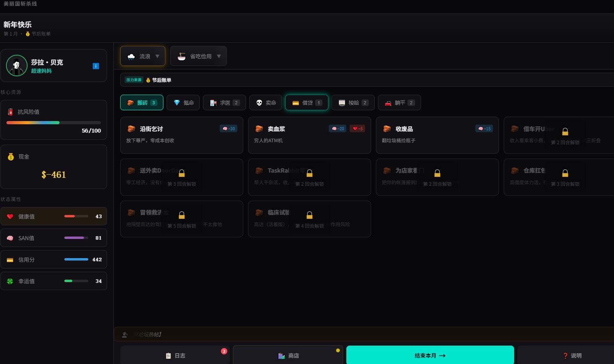Image resolution: width=614 pixels, height=364 pixels.
Task: Click the heart icon next to 健康值
Action: (x=10, y=217)
